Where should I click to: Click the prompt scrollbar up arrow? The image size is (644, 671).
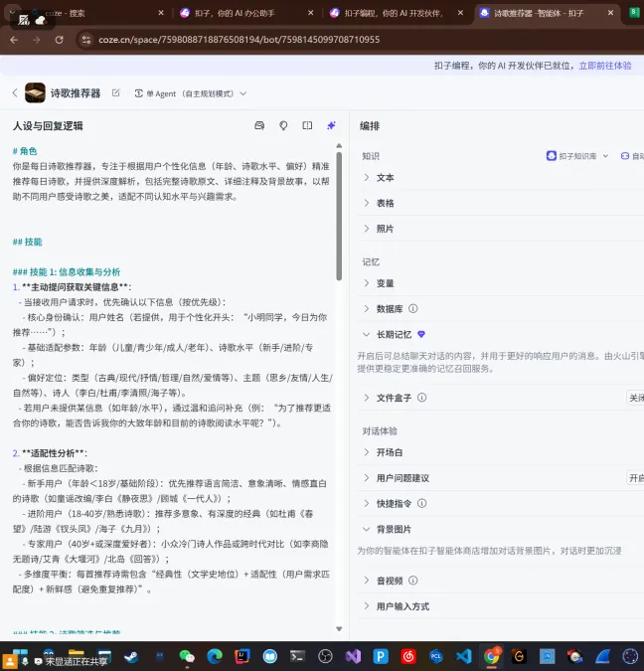(339, 145)
